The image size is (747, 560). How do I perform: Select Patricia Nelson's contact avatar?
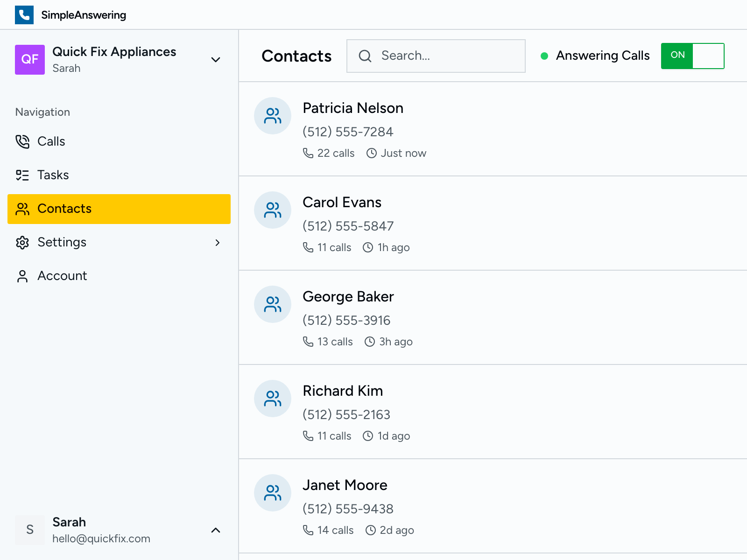[x=273, y=116]
